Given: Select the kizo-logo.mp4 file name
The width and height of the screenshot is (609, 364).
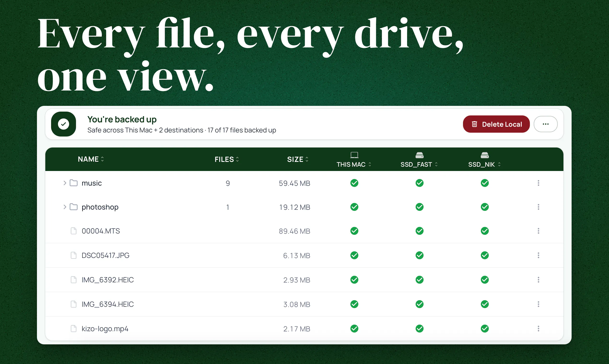Looking at the screenshot, I should 105,329.
